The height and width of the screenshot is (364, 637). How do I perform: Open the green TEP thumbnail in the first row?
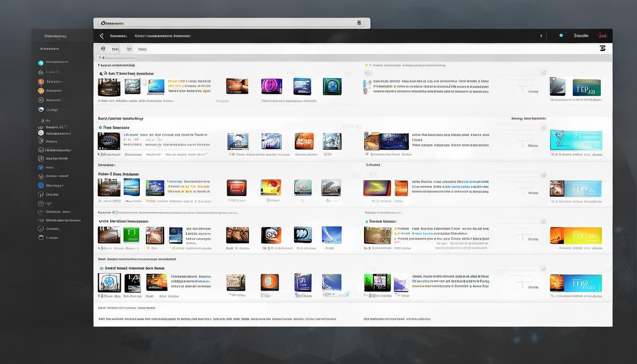[x=586, y=88]
